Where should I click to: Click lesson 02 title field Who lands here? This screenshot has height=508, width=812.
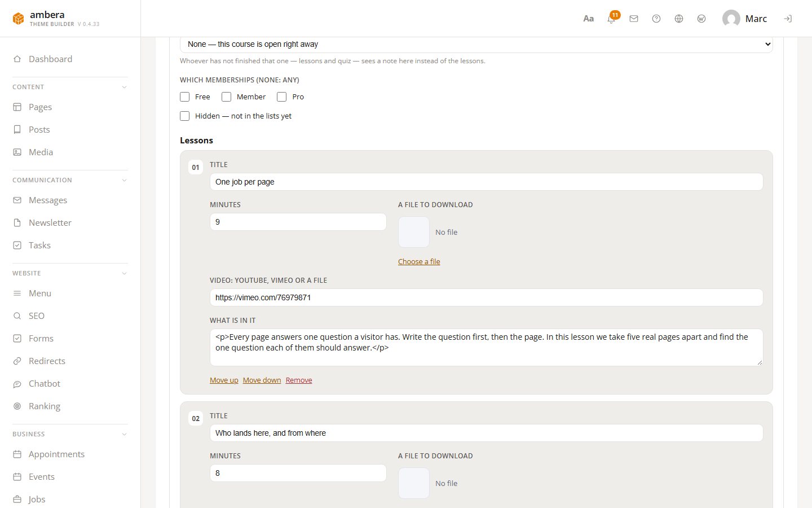coord(487,433)
